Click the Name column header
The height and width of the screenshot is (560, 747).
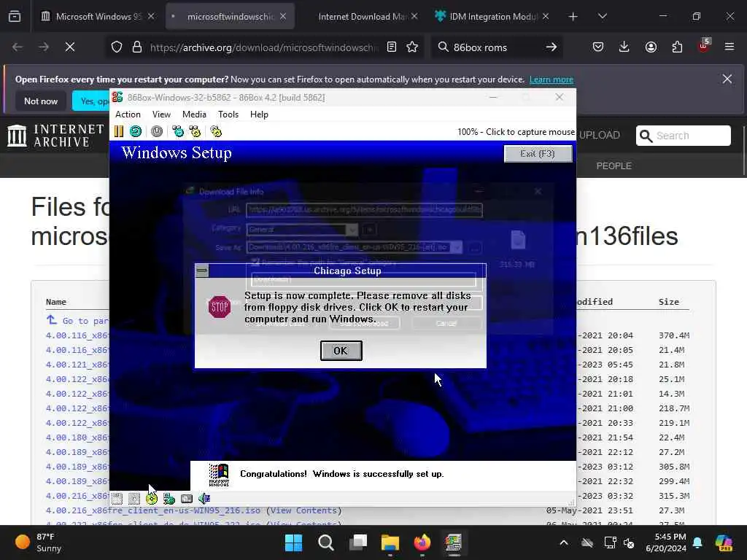pyautogui.click(x=56, y=302)
